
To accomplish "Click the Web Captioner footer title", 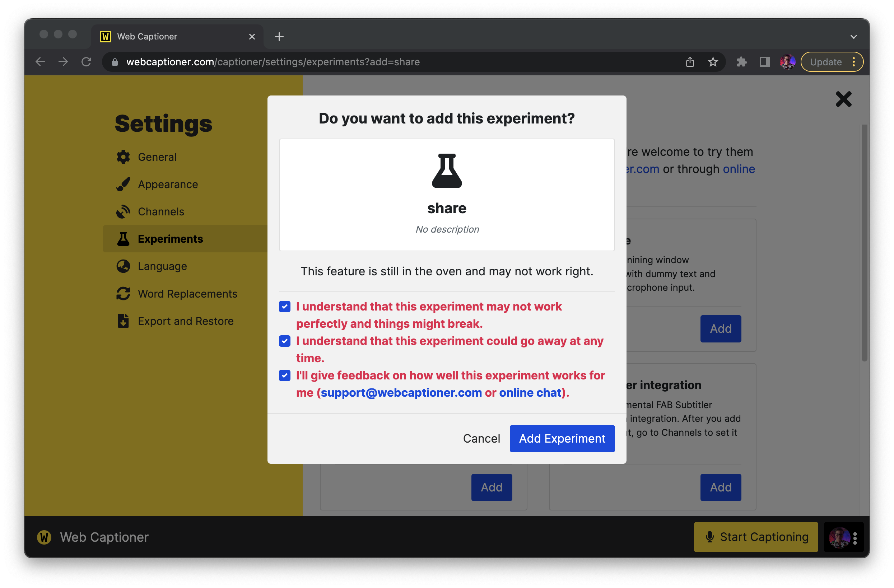I will click(104, 537).
